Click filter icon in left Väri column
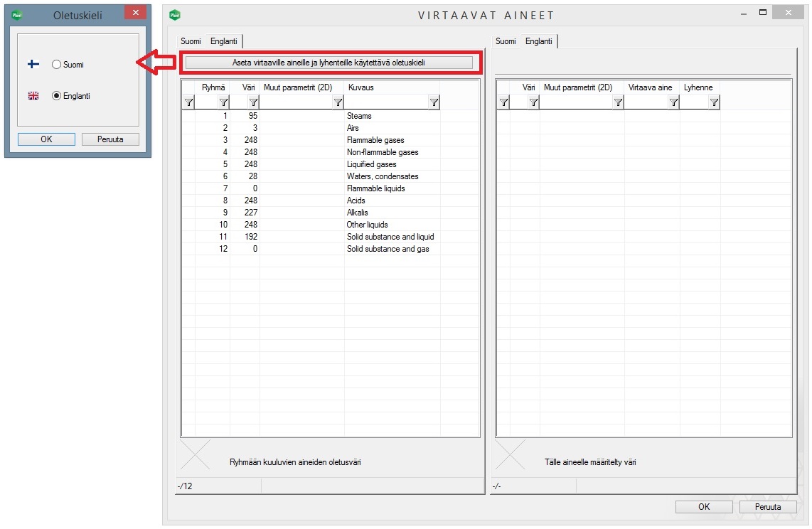Image resolution: width=812 pixels, height=529 pixels. pos(253,103)
